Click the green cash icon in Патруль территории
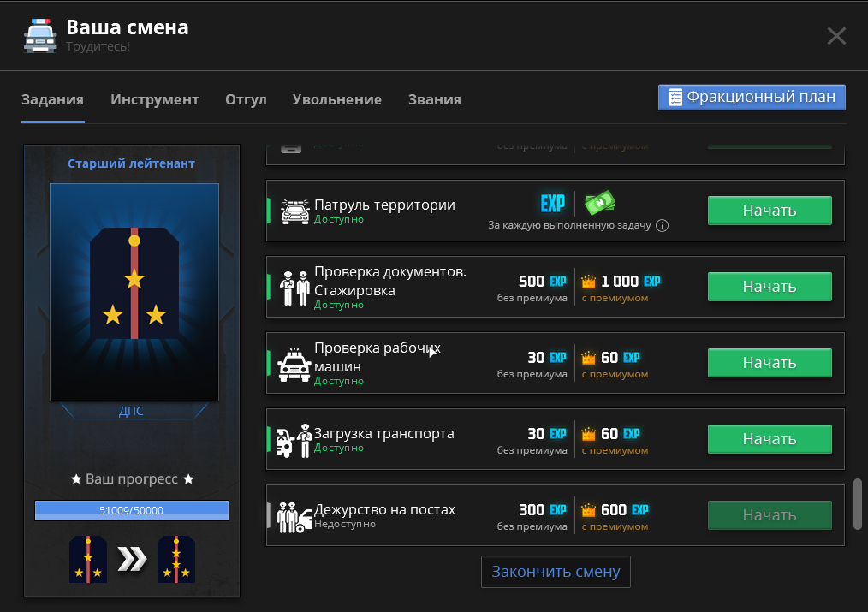The image size is (868, 612). (x=600, y=203)
